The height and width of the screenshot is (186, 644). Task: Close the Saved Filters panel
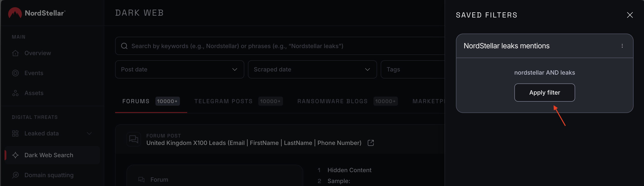[630, 15]
